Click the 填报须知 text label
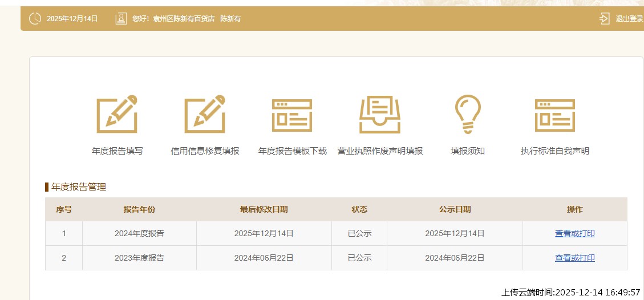The width and height of the screenshot is (644, 300). 468,151
